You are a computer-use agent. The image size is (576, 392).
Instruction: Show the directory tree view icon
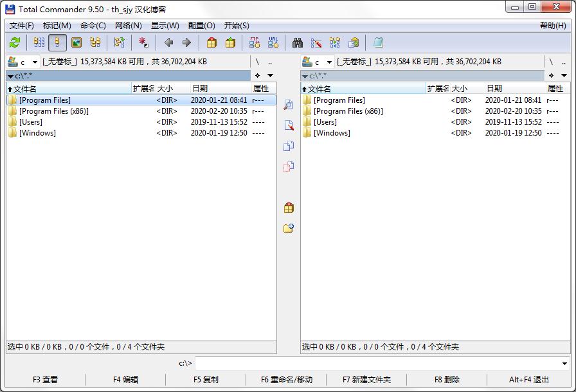click(95, 42)
